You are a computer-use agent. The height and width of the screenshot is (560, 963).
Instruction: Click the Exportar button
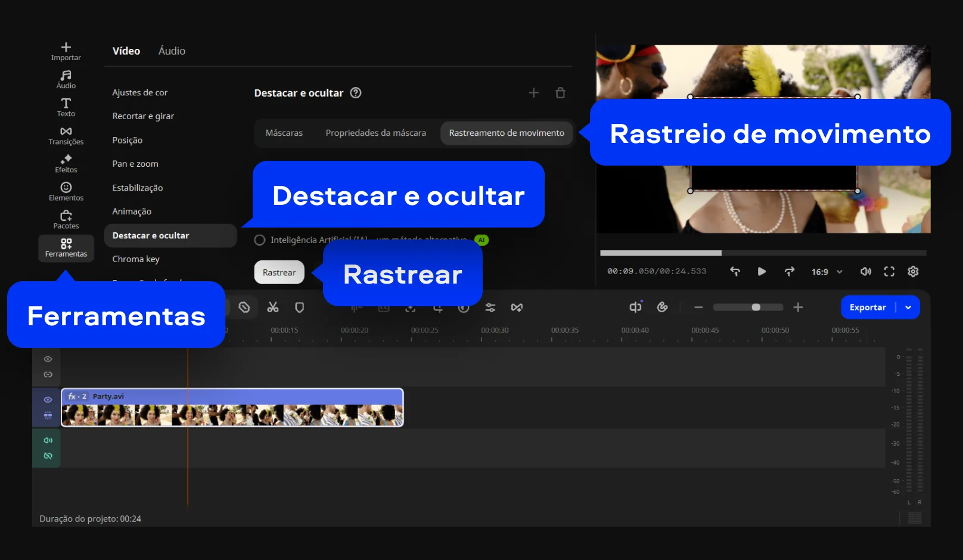click(x=867, y=307)
